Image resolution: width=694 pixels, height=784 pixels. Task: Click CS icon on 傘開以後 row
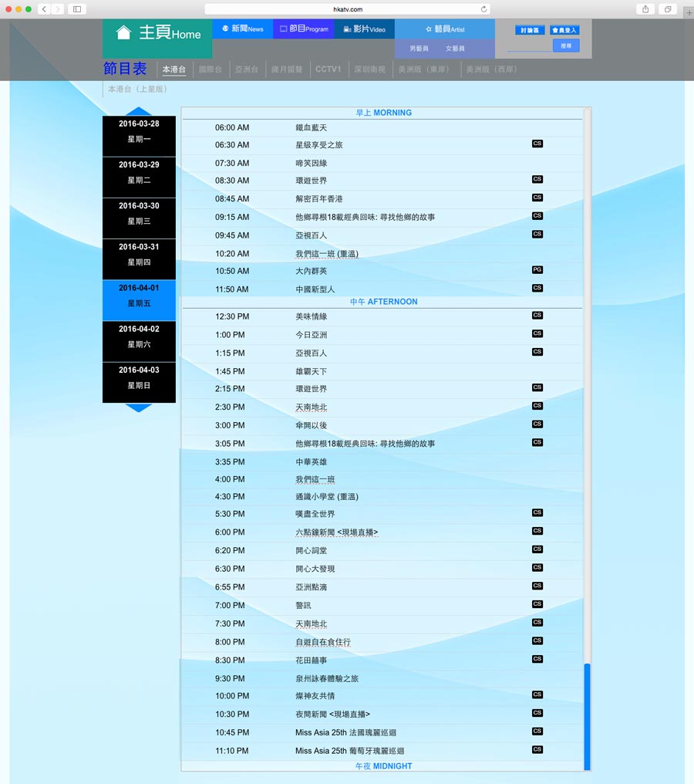pos(537,424)
